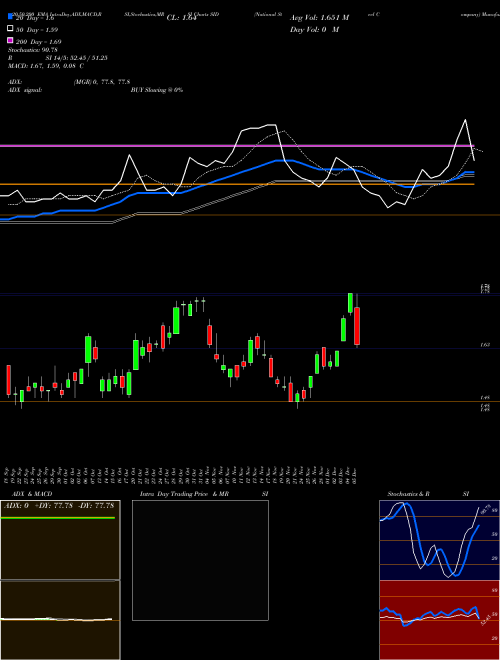The width and height of the screenshot is (500, 660).
Task: Click the 'Intra Day Trading Price & MR' title
Action: pyautogui.click(x=184, y=494)
